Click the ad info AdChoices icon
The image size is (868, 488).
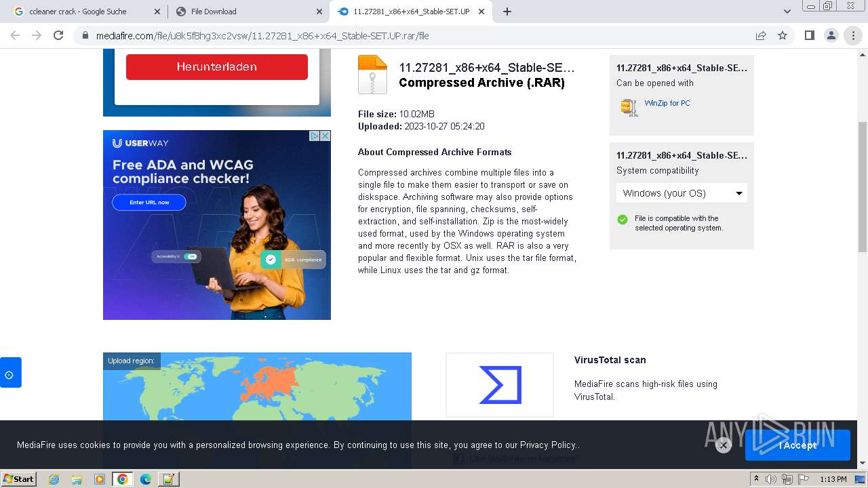tap(315, 136)
